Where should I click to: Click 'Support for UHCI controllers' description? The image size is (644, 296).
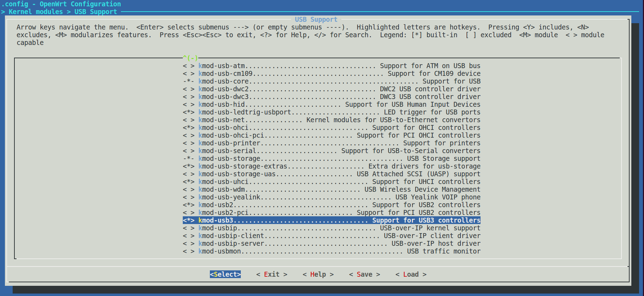(426, 182)
